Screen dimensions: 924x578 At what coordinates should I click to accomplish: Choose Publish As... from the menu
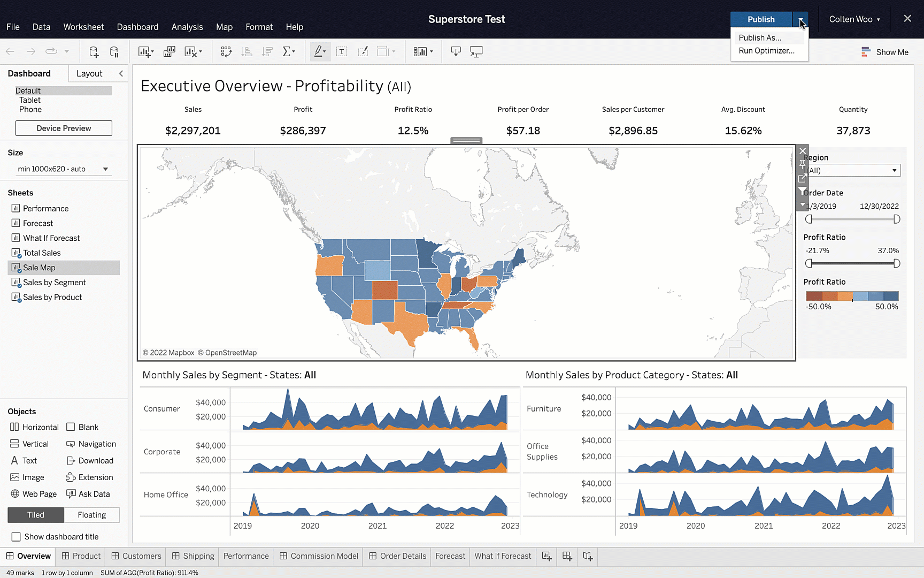(x=760, y=38)
